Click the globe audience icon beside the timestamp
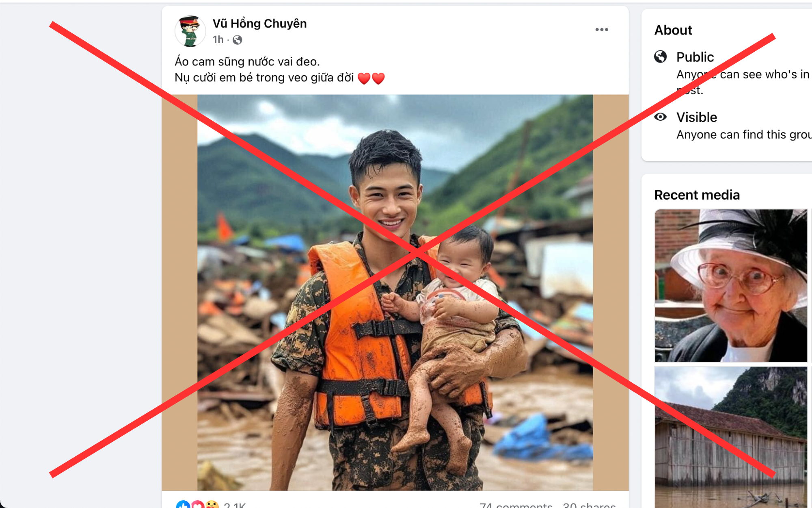The width and height of the screenshot is (812, 508). pos(238,40)
